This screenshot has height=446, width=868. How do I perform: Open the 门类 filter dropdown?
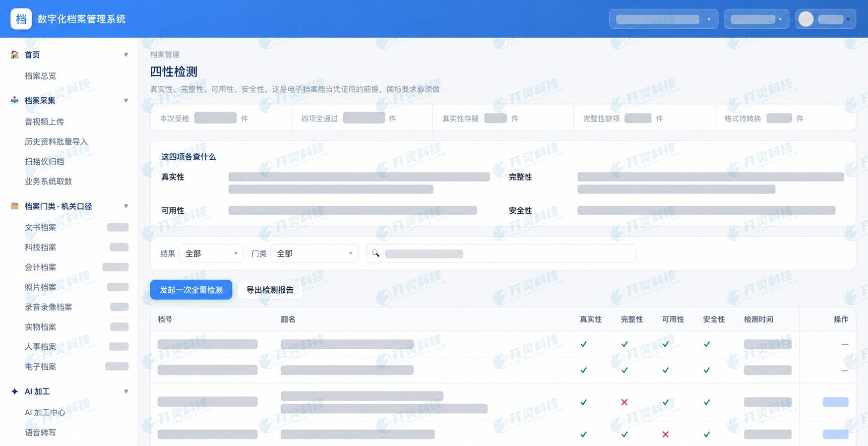[x=314, y=254]
